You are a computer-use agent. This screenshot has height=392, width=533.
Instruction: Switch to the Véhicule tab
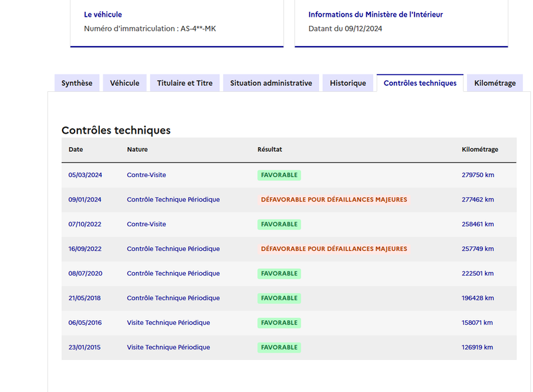point(125,83)
